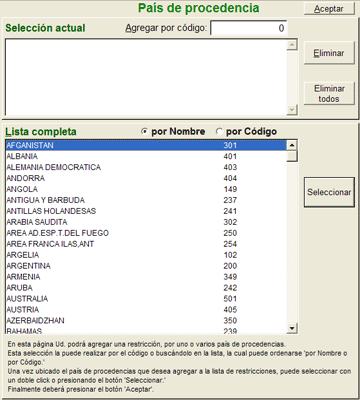Click inside the empty Selección actual box
This screenshot has width=360, height=400.
click(x=146, y=77)
